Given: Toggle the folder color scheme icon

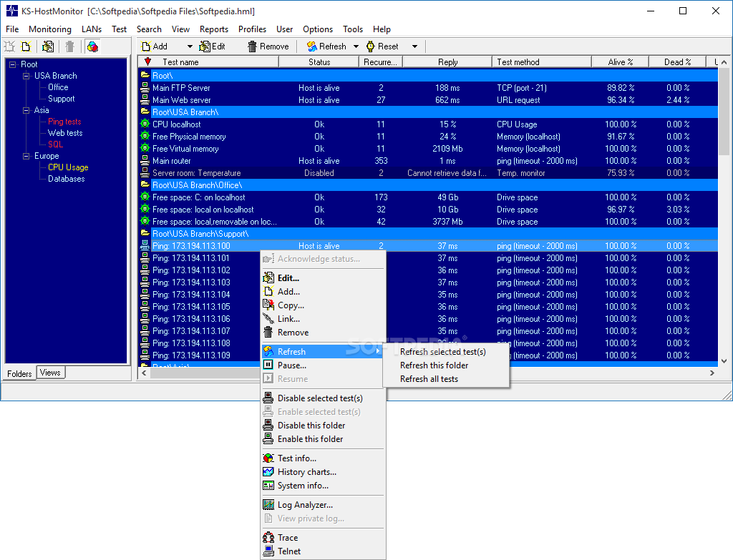Looking at the screenshot, I should point(92,46).
